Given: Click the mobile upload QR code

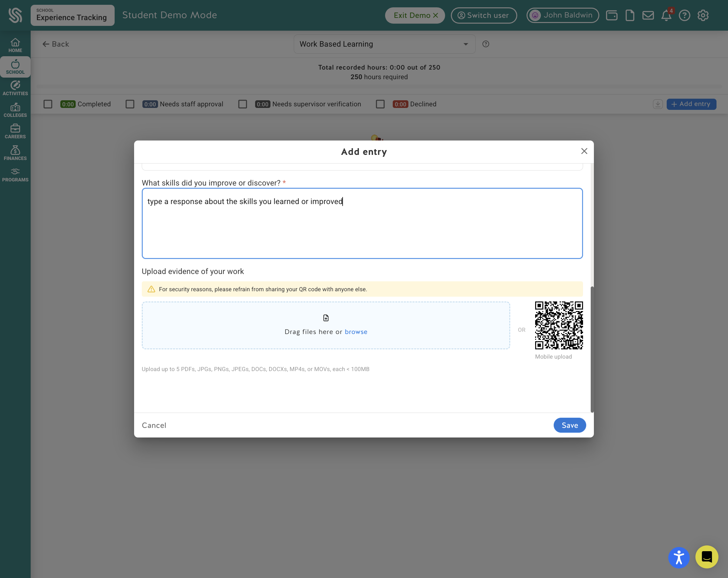Looking at the screenshot, I should pyautogui.click(x=558, y=325).
